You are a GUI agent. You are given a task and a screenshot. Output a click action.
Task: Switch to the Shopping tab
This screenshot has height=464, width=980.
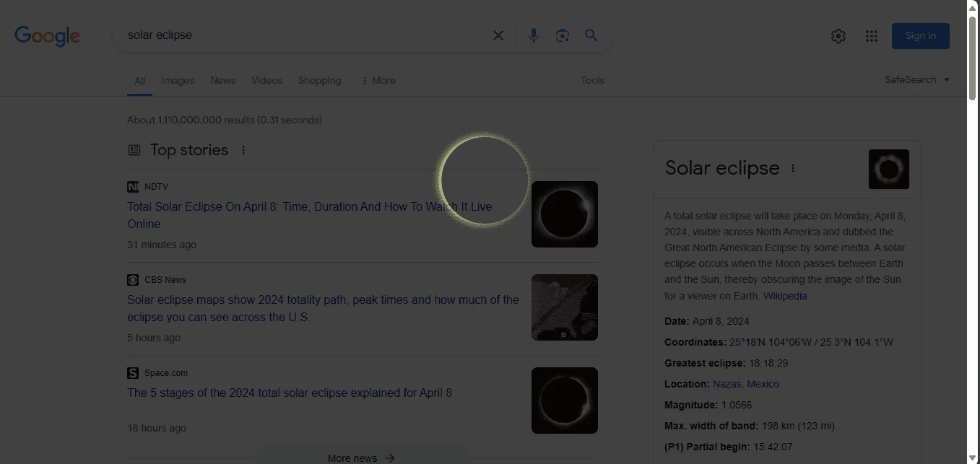pyautogui.click(x=320, y=81)
